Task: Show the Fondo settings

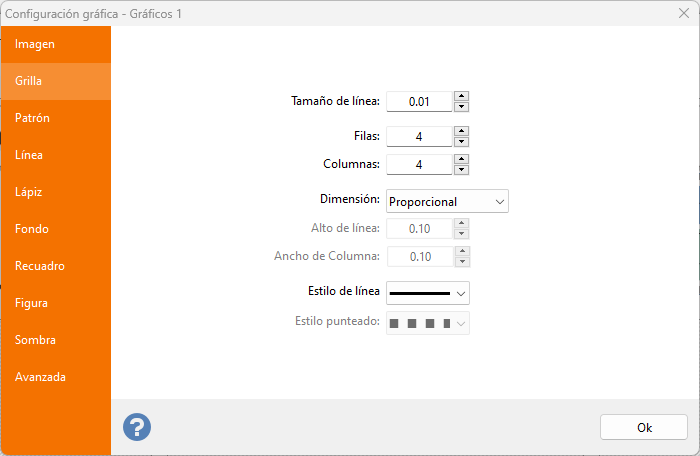Action: click(x=32, y=229)
